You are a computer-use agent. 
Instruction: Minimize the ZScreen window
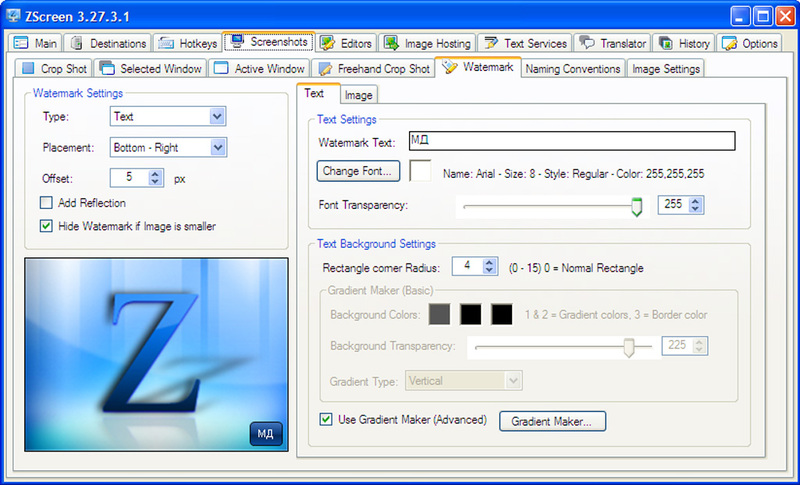[x=740, y=16]
